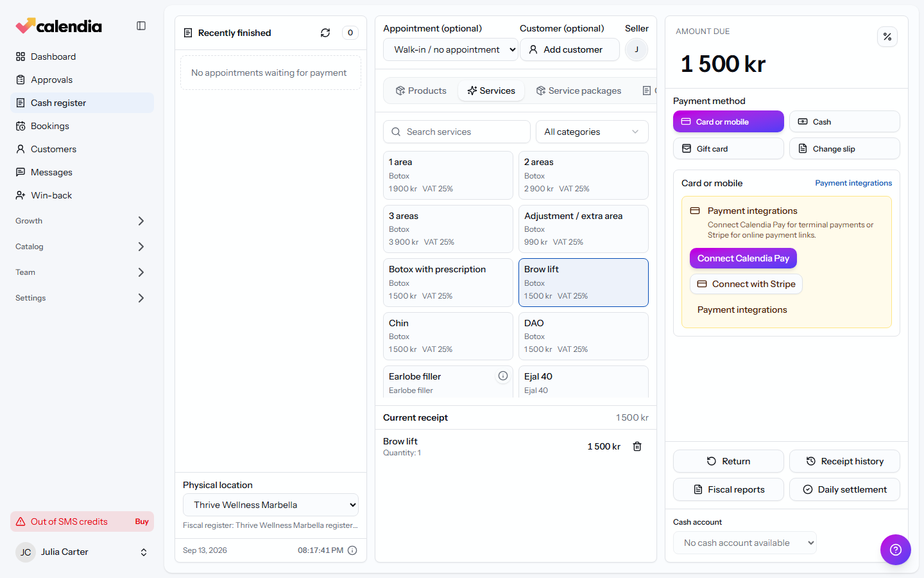Switch to the Services tab

pyautogui.click(x=492, y=91)
